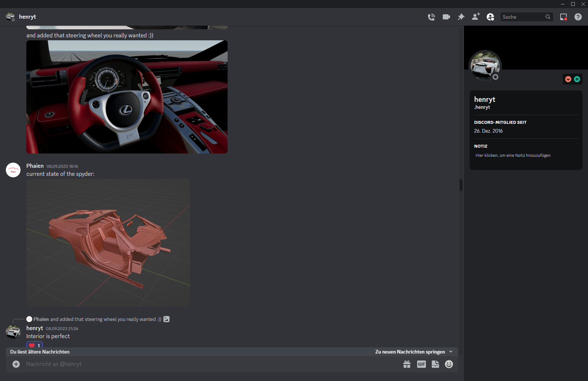The width and height of the screenshot is (588, 381).
Task: Click the note field 'Hier klicken, um eine Notiz hinzuzufügen'
Action: point(526,155)
